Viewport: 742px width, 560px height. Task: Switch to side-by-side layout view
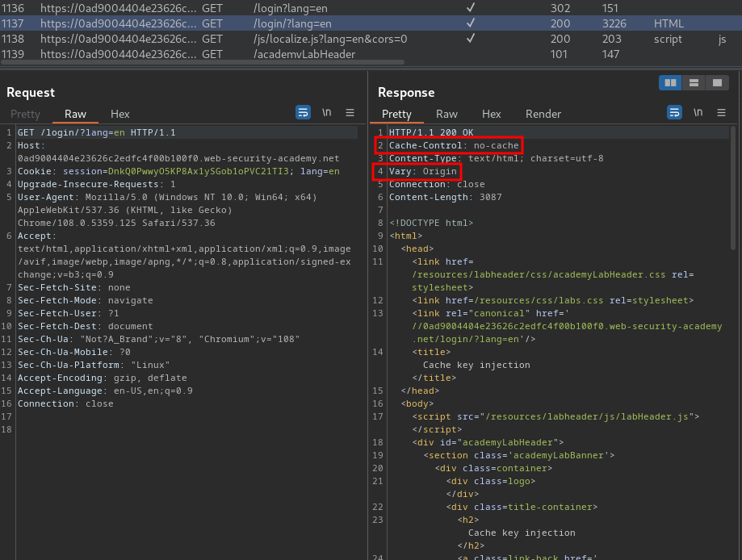tap(670, 83)
